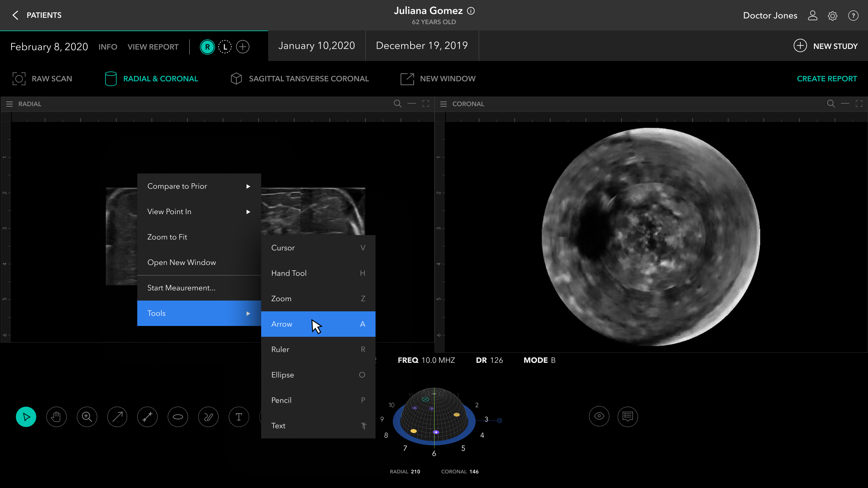Toggle the eye visibility icon
The image size is (868, 488).
(599, 416)
